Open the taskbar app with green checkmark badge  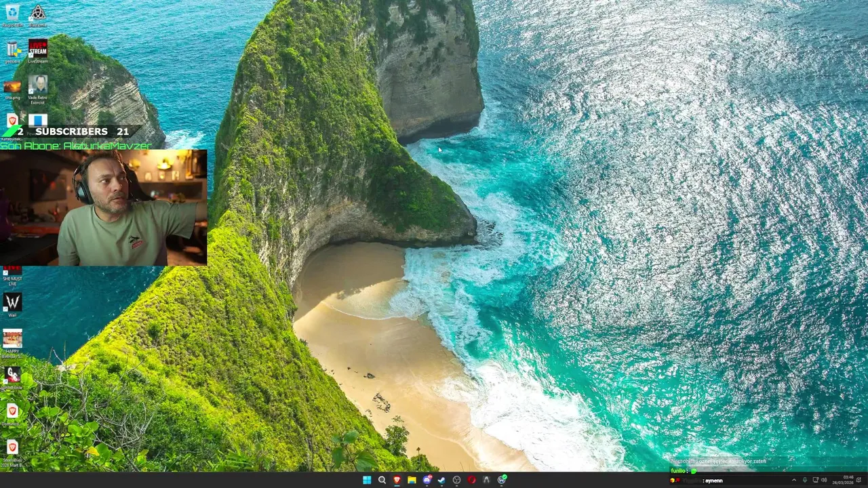(502, 480)
